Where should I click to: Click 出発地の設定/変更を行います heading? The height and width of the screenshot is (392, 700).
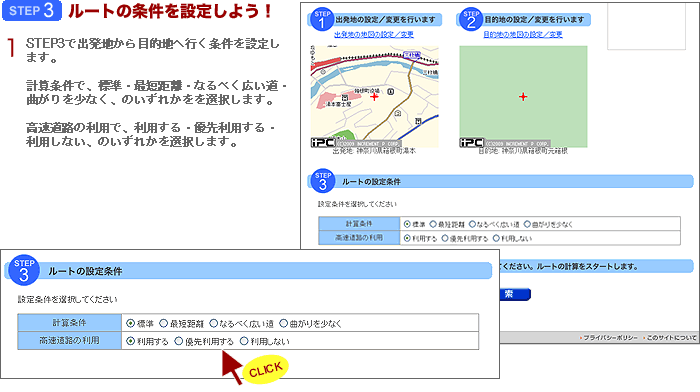pos(386,20)
